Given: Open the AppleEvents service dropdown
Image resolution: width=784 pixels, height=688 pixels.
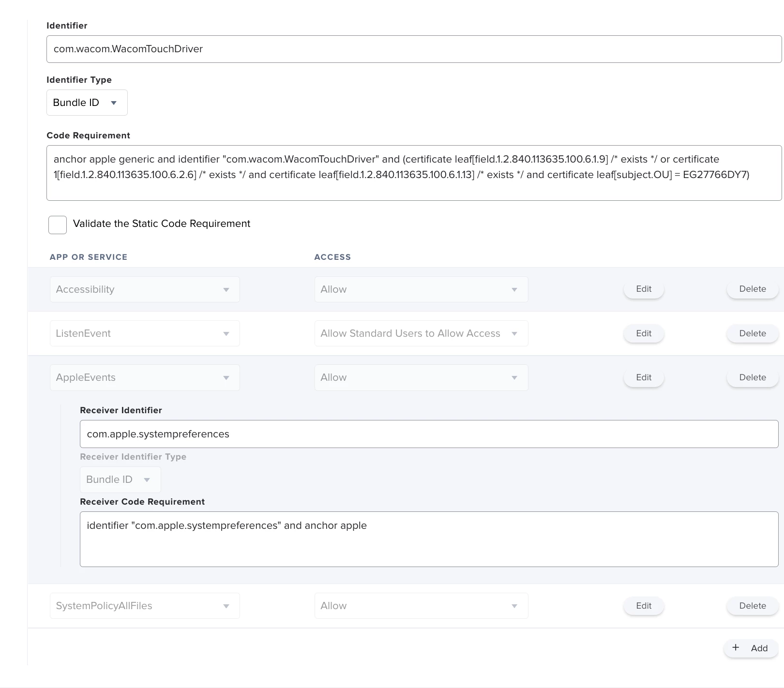Looking at the screenshot, I should 145,377.
